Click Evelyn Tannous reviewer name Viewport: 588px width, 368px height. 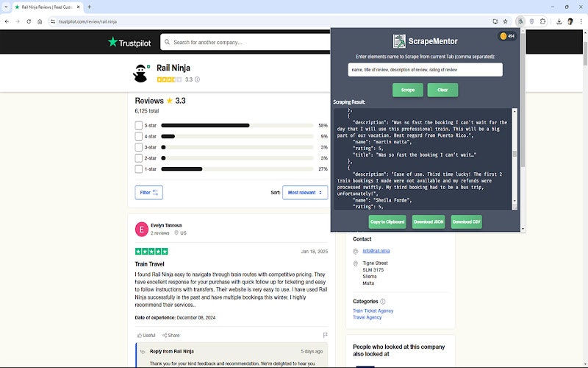(166, 225)
